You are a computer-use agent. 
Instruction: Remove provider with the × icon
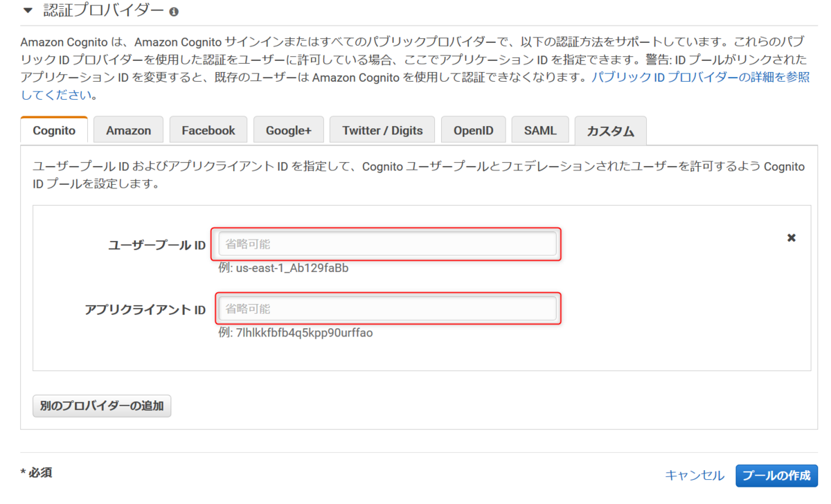[x=792, y=237]
